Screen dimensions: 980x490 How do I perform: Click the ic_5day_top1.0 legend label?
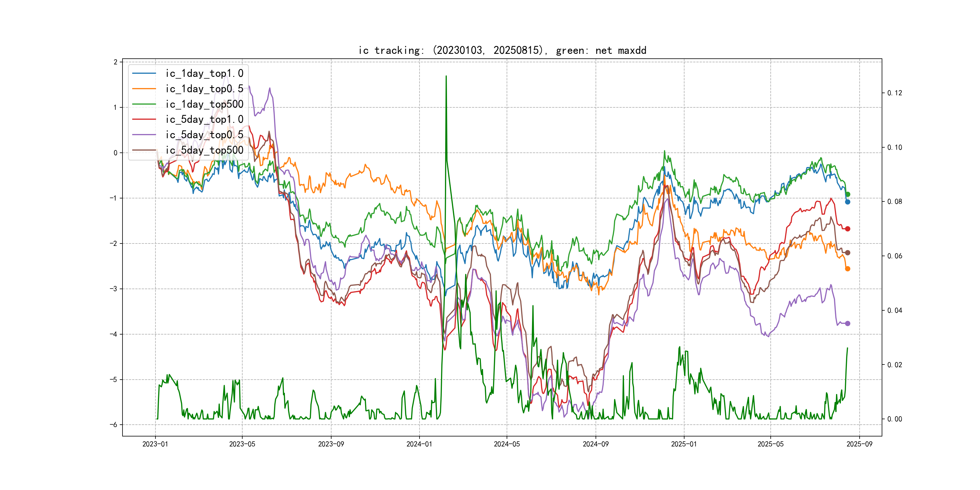pos(204,119)
